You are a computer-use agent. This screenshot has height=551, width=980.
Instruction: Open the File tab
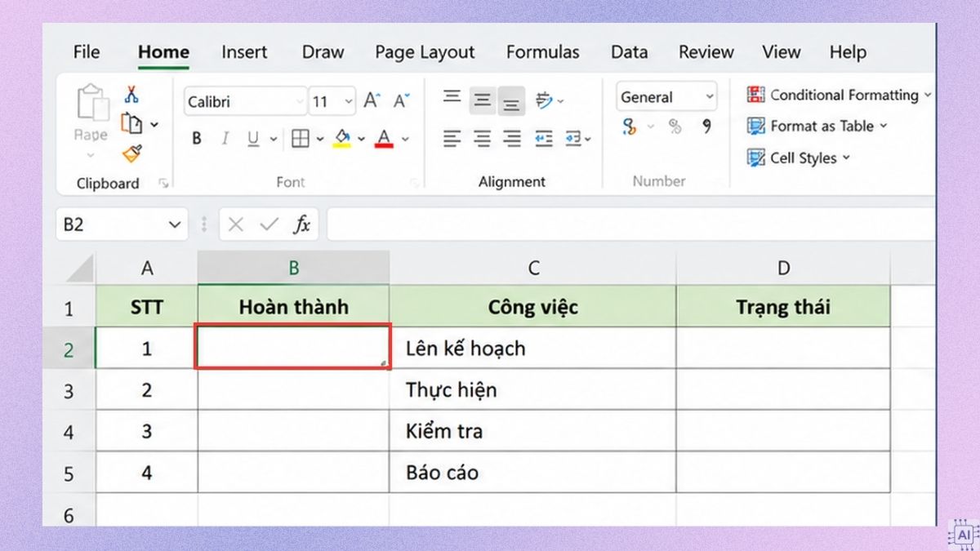[86, 52]
